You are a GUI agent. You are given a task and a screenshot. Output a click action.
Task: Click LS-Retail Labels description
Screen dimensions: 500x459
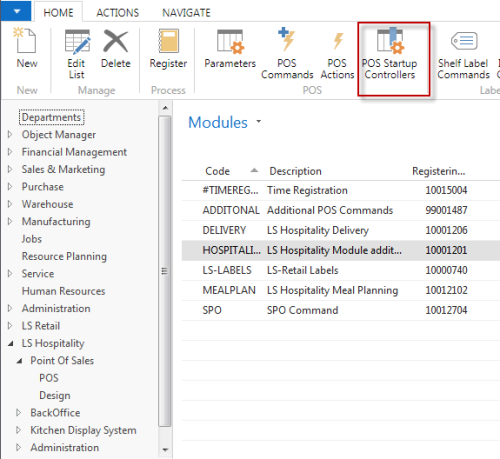[302, 270]
